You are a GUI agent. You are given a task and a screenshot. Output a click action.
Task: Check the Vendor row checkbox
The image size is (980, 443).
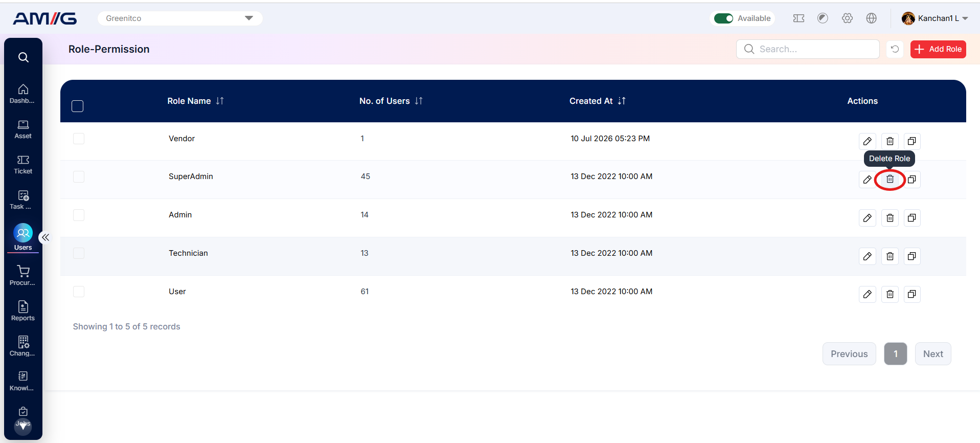[x=79, y=139]
